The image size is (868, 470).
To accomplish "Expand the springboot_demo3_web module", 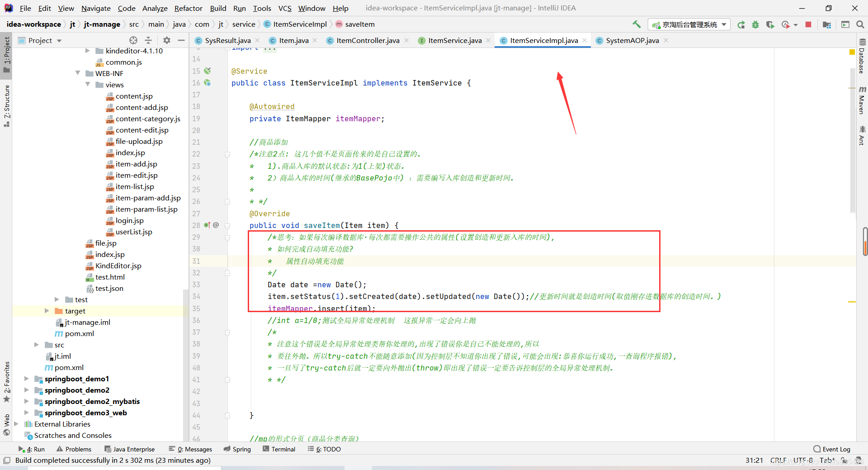I will click(x=26, y=412).
